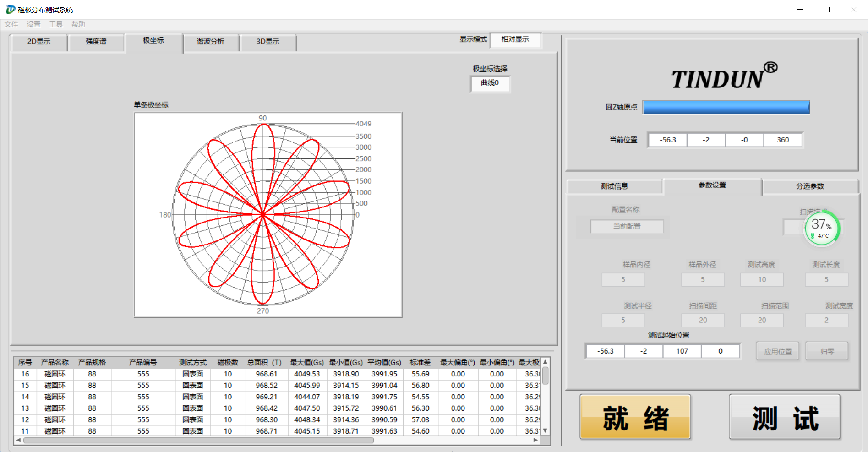Open the 谐波分析 tab
The width and height of the screenshot is (868, 452).
(211, 42)
